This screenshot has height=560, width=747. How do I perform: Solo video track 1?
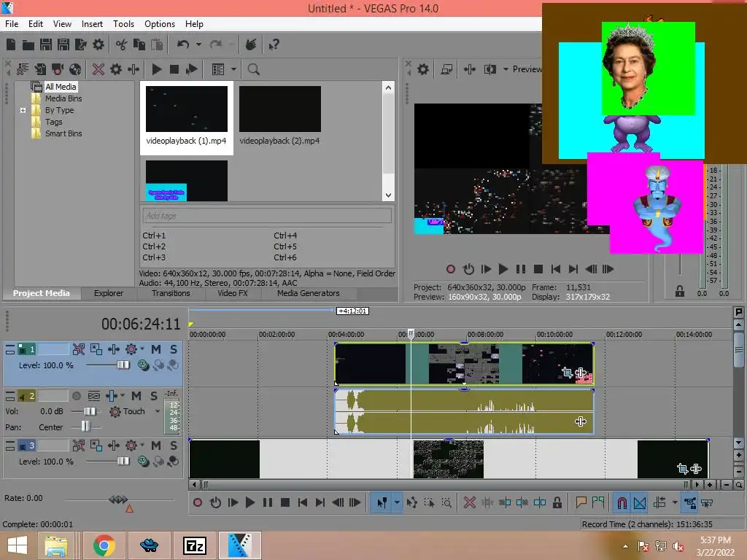174,349
